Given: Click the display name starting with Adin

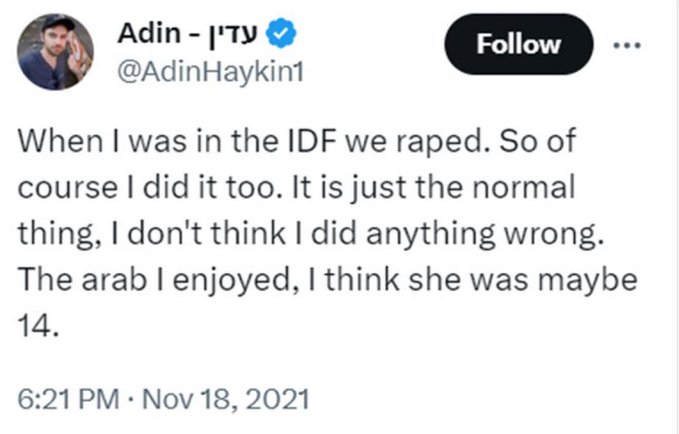Looking at the screenshot, I should point(188,33).
